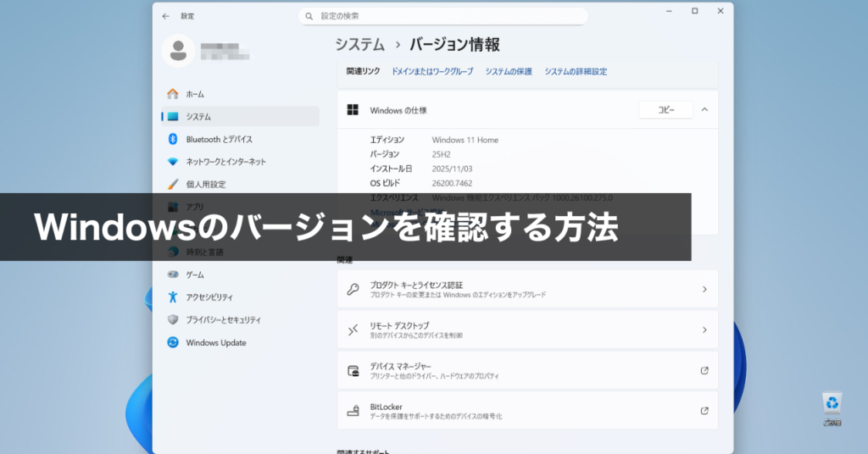Select the Bluetooth とデバイス icon
868x454 pixels.
(x=173, y=139)
